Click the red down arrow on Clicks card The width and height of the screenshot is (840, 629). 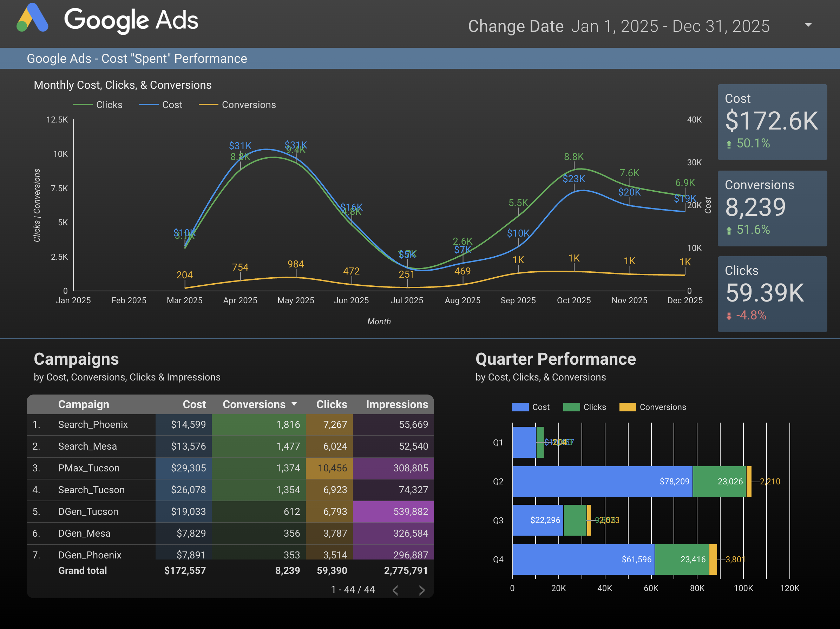pyautogui.click(x=729, y=316)
